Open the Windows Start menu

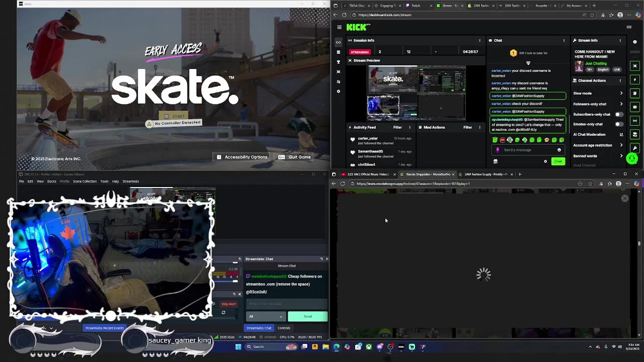pos(238,346)
